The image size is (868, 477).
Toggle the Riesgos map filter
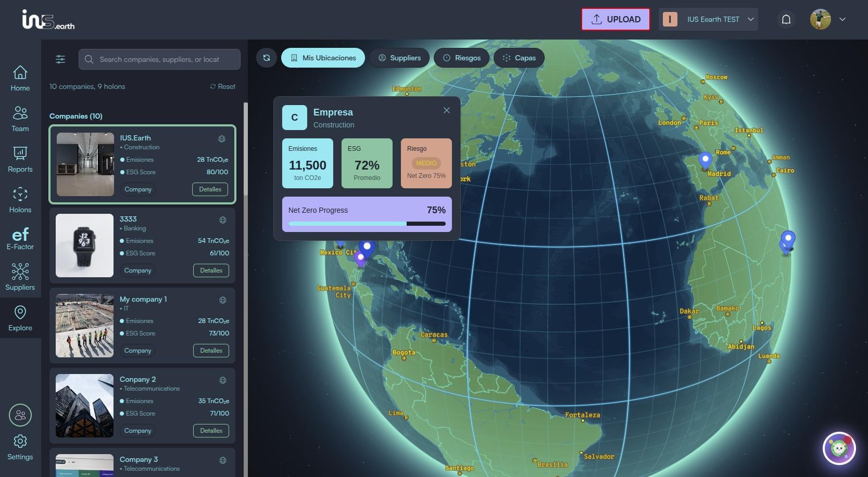[461, 58]
